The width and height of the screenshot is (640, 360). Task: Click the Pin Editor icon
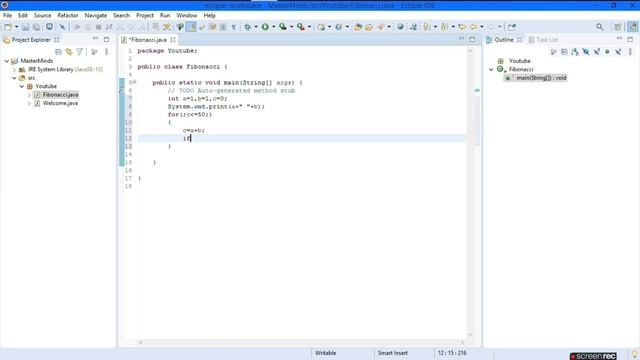(511, 27)
